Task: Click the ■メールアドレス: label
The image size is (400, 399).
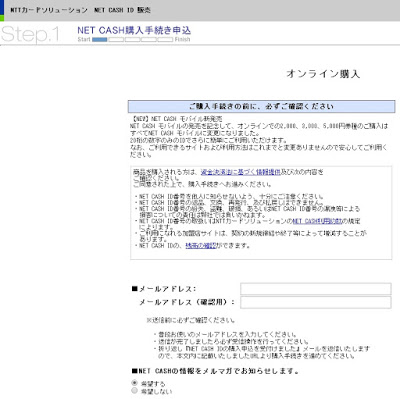Action: [164, 289]
